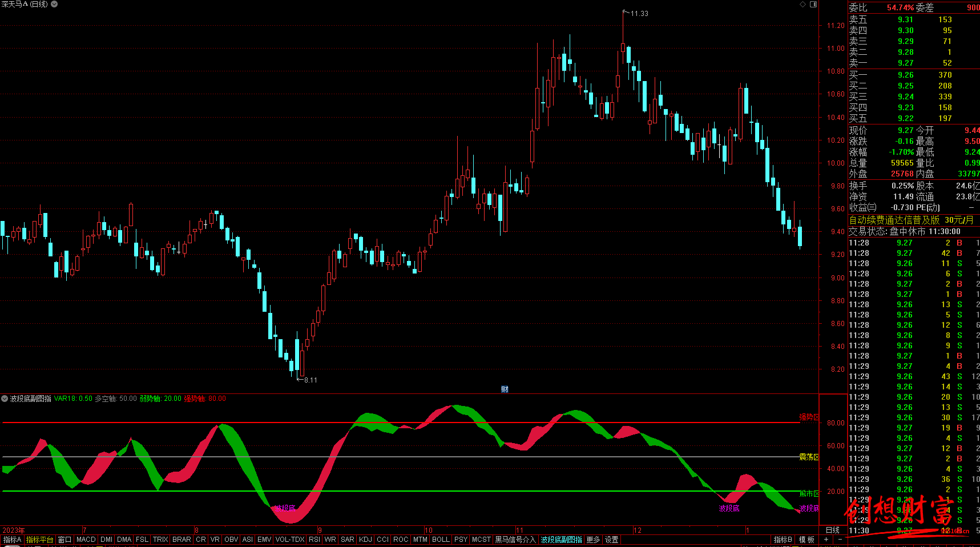Click the 更多 button for more indicators
This screenshot has width=980, height=547.
pyautogui.click(x=594, y=540)
